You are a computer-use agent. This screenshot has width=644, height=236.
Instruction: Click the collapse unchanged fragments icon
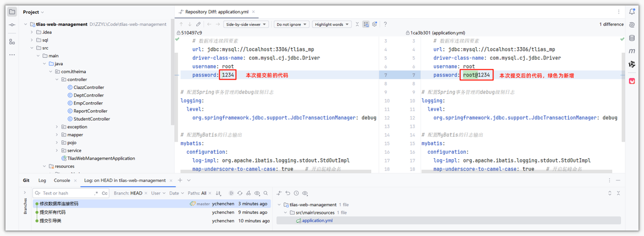click(357, 24)
